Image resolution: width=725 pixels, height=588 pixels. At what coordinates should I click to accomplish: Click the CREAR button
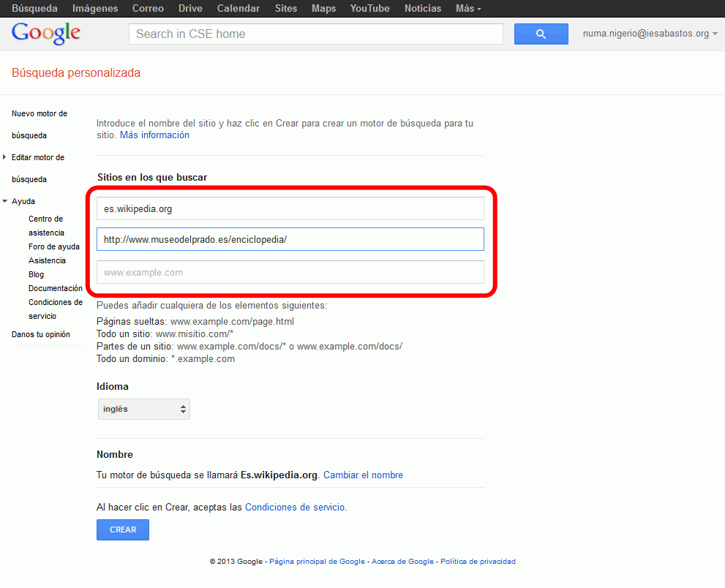tap(123, 529)
